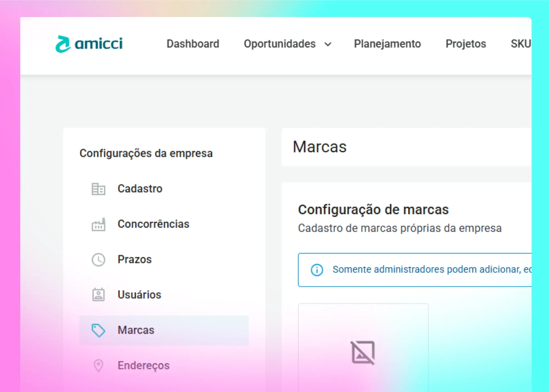Click the Endereços location pin icon
This screenshot has height=392, width=549.
(98, 365)
